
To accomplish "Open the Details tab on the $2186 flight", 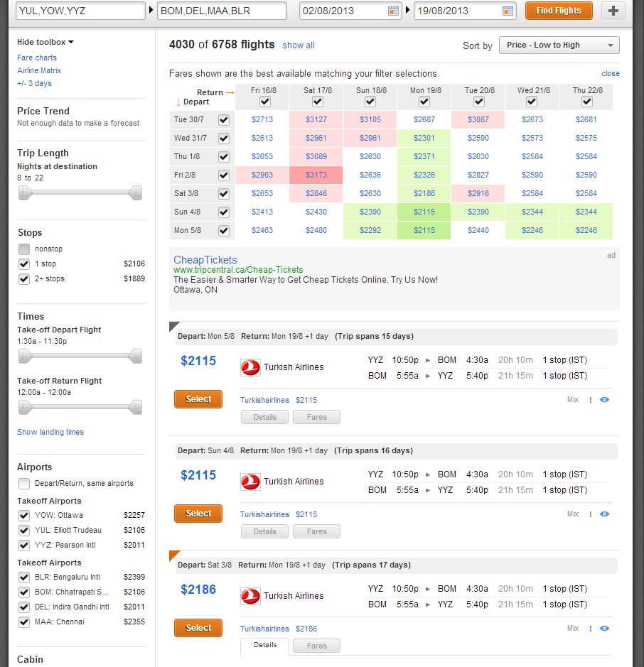I will (264, 646).
